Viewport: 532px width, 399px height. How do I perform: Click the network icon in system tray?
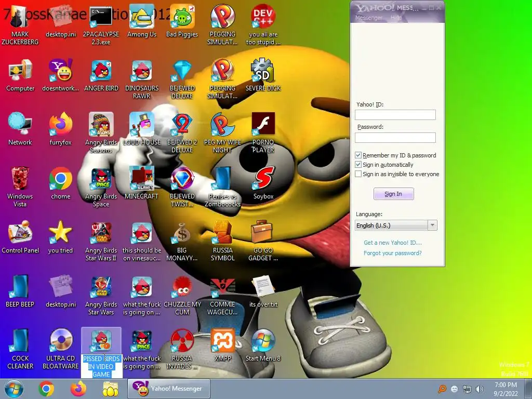point(467,389)
